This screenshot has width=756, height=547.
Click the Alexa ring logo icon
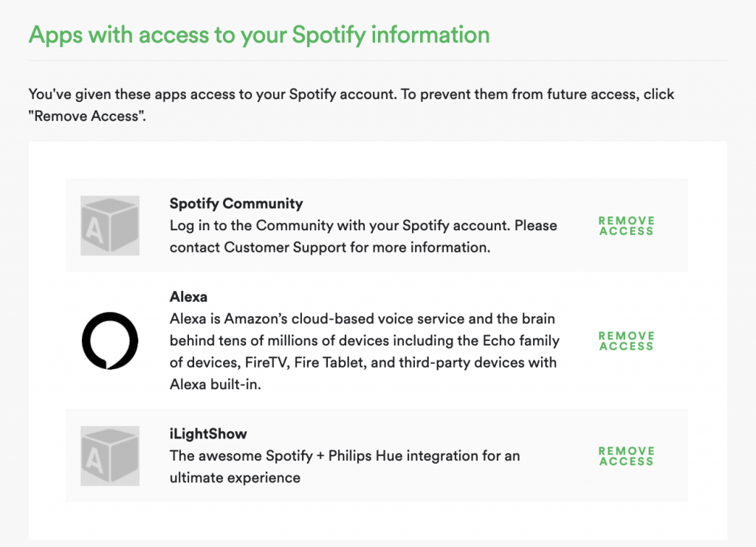pyautogui.click(x=110, y=341)
